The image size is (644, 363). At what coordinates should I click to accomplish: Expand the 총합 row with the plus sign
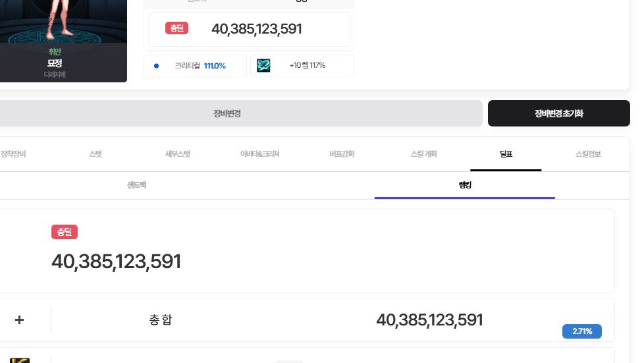pos(20,320)
